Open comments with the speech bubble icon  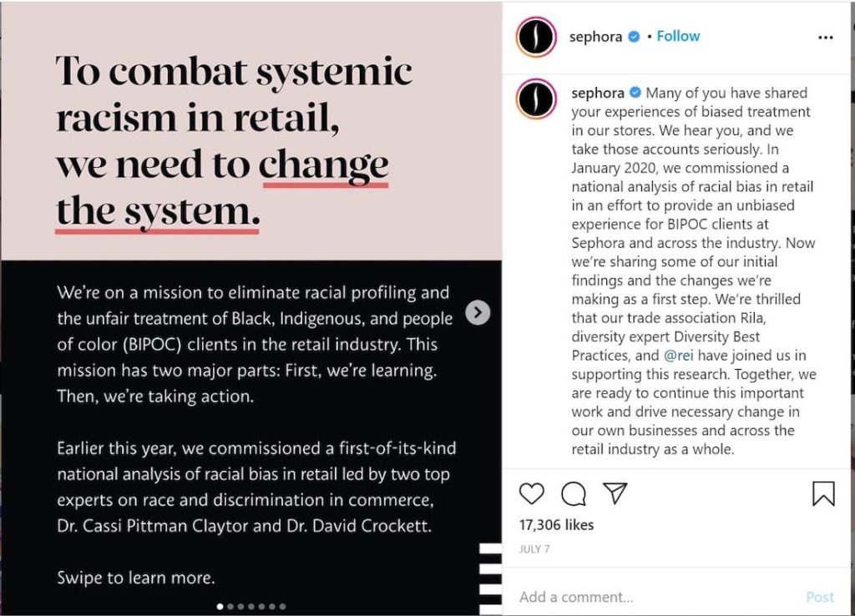coord(573,494)
